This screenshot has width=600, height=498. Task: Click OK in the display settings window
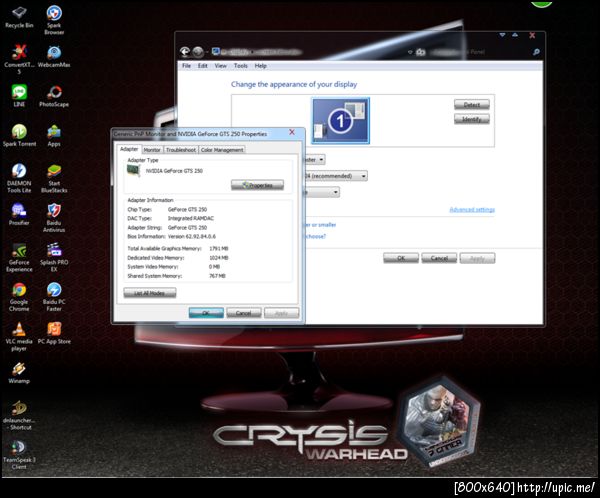[x=401, y=258]
